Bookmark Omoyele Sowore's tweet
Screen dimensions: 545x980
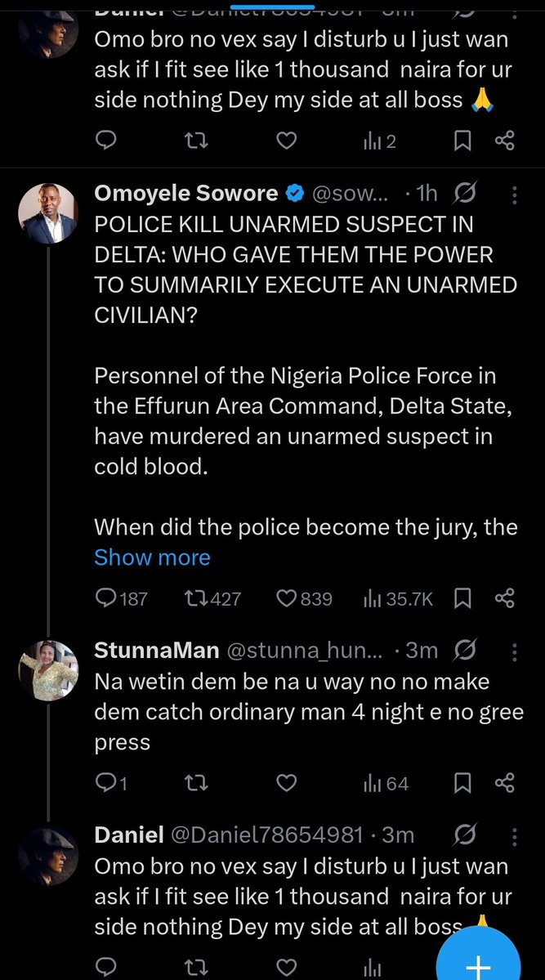pos(462,598)
